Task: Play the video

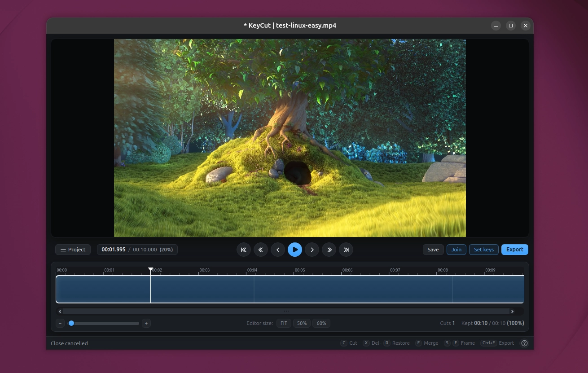Action: point(295,250)
